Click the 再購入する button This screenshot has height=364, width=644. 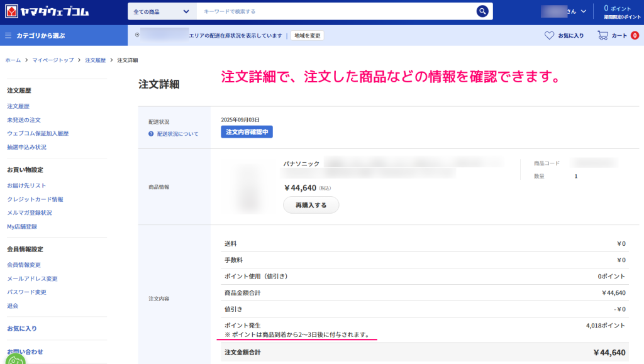coord(311,204)
